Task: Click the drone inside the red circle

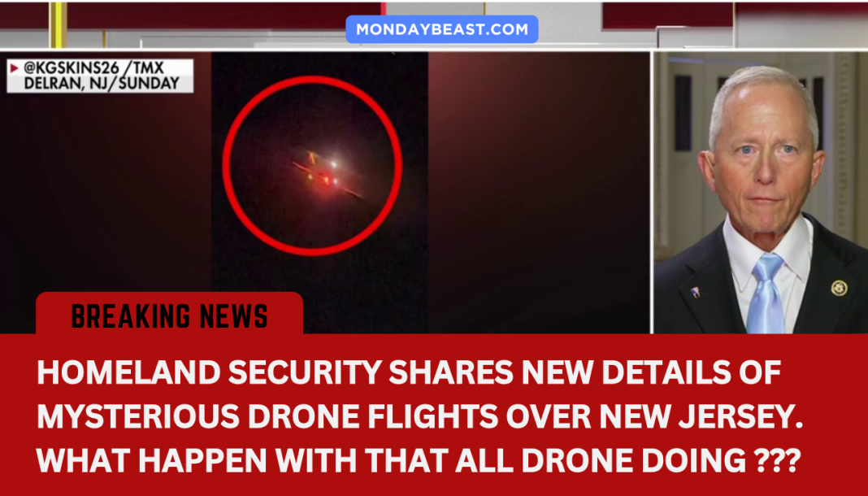Action: click(327, 173)
